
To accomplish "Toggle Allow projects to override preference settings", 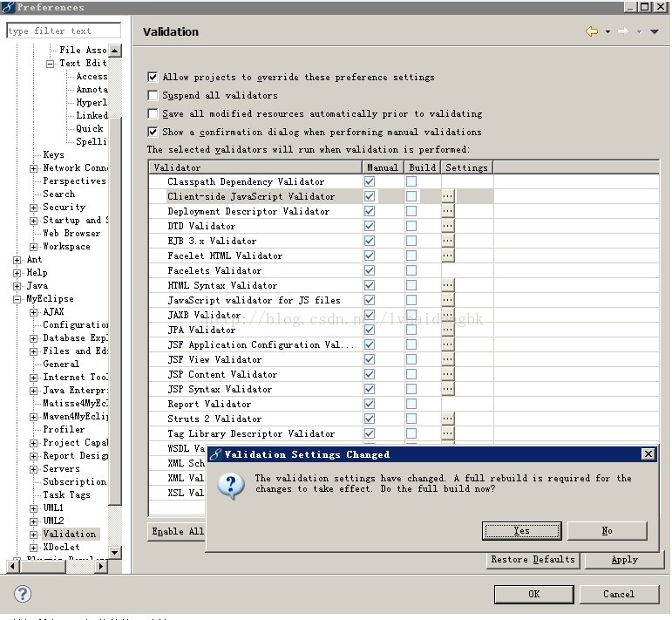I will click(x=153, y=78).
